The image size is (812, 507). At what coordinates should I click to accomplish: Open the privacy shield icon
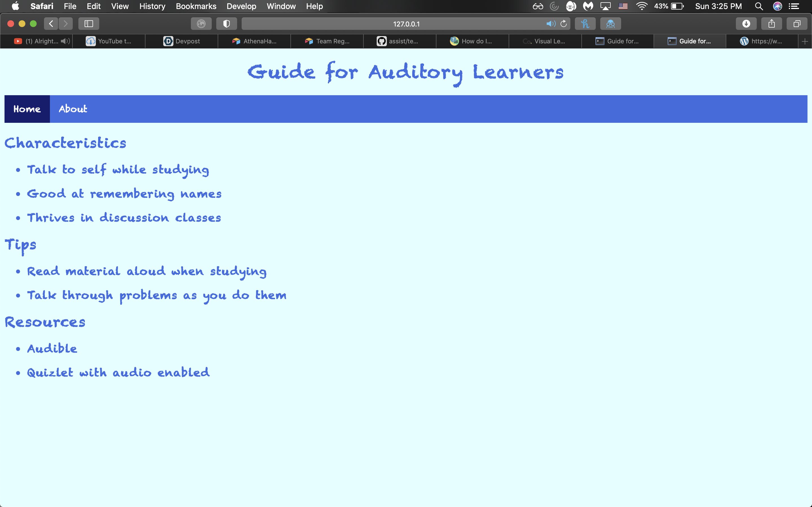226,24
